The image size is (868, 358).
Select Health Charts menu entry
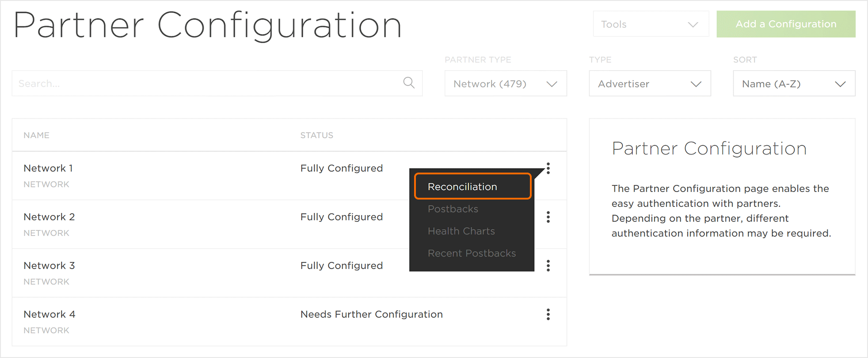click(x=461, y=231)
